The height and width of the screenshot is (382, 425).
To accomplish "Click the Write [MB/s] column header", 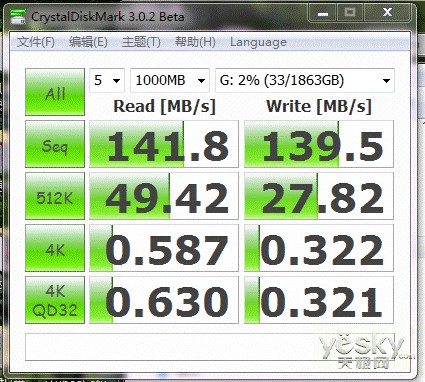I will [x=319, y=107].
